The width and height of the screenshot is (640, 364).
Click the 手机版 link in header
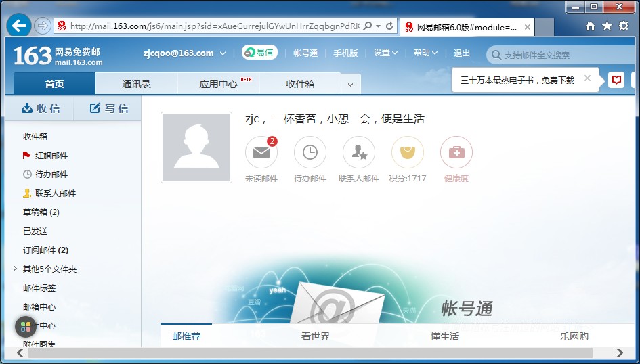click(345, 53)
